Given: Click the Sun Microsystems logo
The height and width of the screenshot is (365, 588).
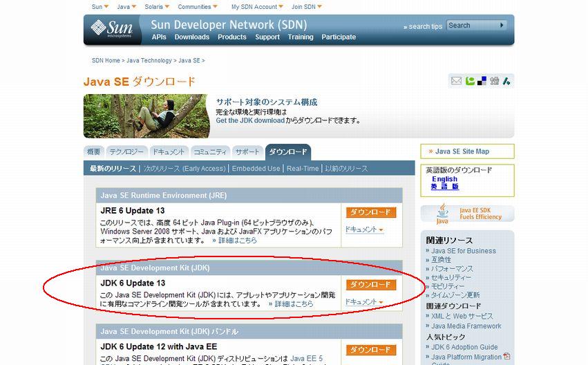Looking at the screenshot, I should click(x=112, y=28).
